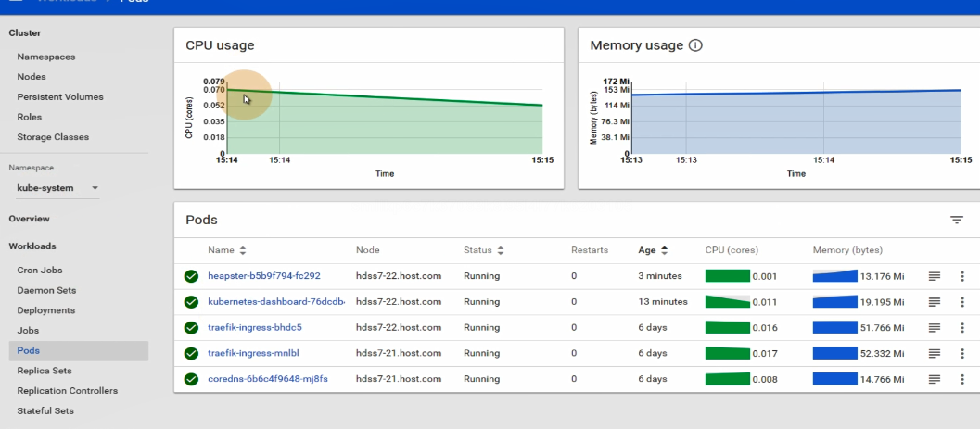Open logs icon for heapster pod
The width and height of the screenshot is (980, 429).
tap(935, 276)
